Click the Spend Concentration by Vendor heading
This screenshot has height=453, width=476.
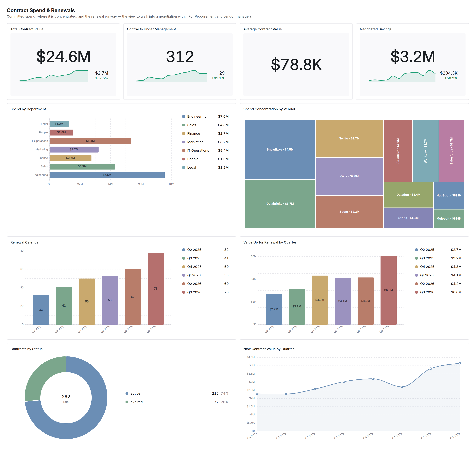click(269, 109)
